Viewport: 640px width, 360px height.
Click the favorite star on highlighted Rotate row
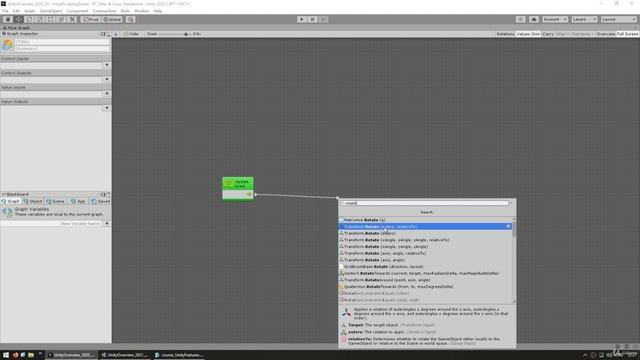pyautogui.click(x=508, y=227)
